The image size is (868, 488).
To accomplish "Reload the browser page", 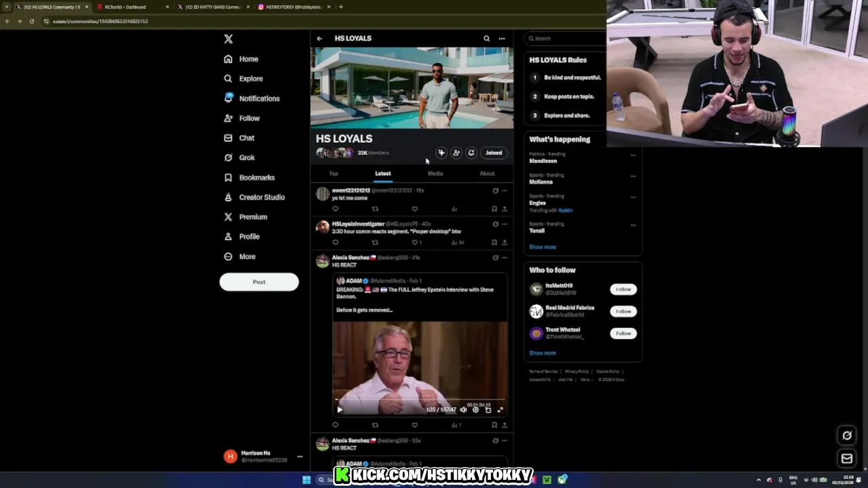I will 31,21.
